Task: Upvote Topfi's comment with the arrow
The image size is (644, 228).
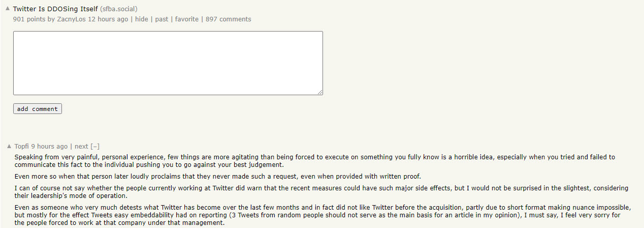Action: click(x=9, y=147)
